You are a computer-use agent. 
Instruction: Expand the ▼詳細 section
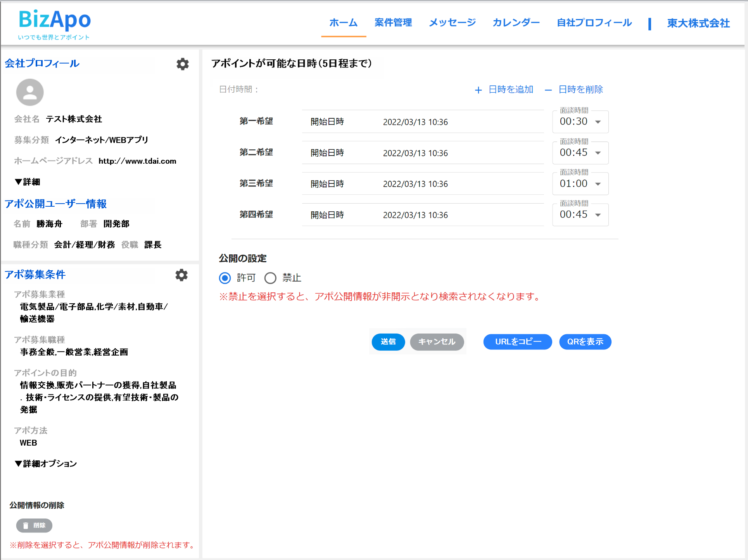[x=27, y=182]
